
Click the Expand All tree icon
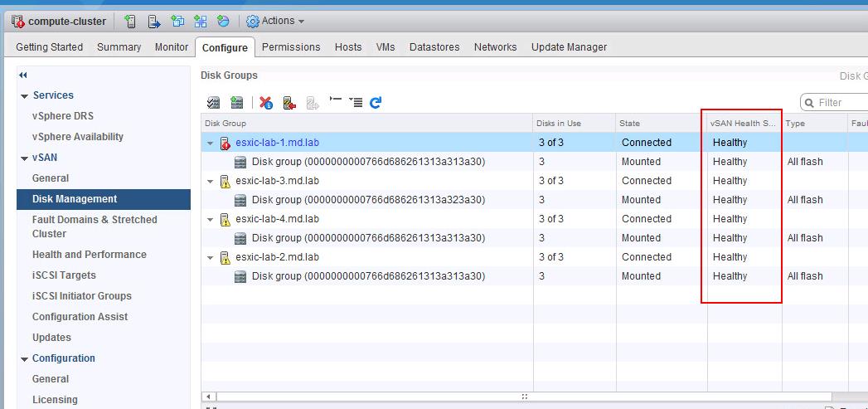coord(356,102)
